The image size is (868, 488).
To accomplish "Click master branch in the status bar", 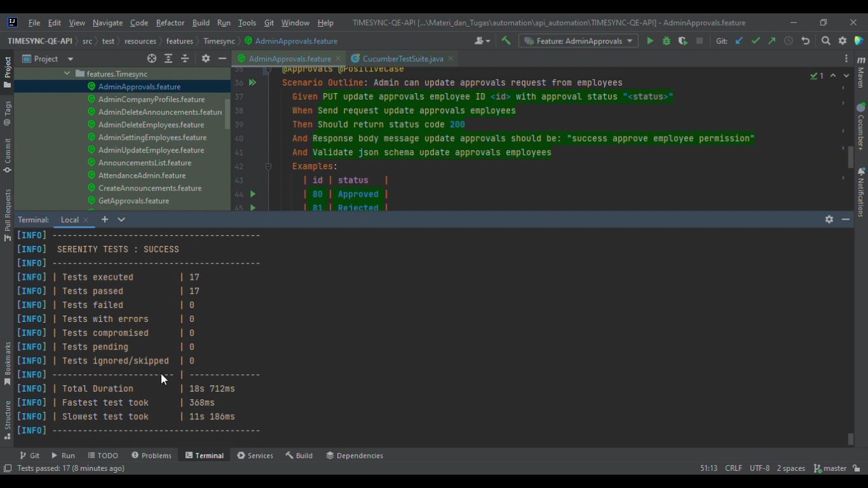I will coord(832,468).
